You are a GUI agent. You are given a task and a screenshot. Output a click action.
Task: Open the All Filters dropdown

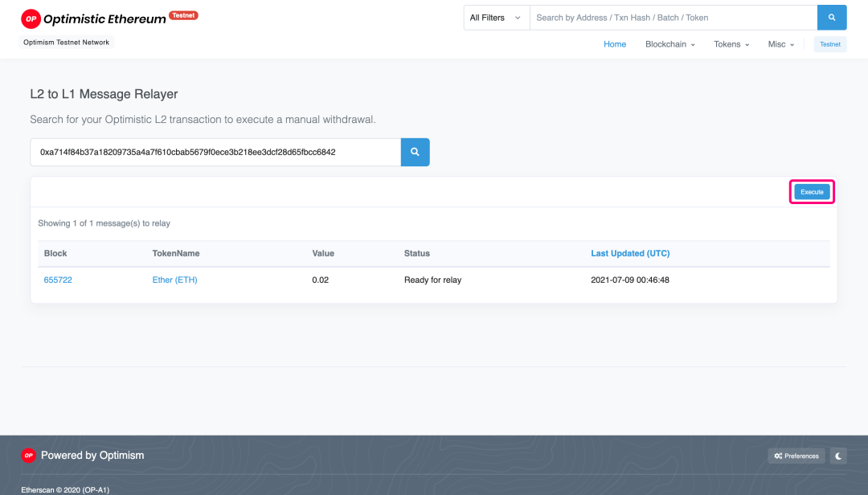coord(496,18)
